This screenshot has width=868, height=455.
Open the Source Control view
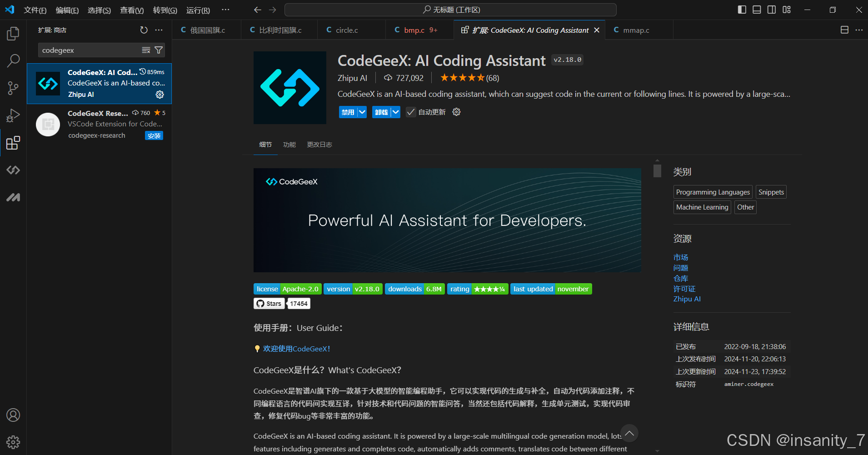(x=13, y=88)
